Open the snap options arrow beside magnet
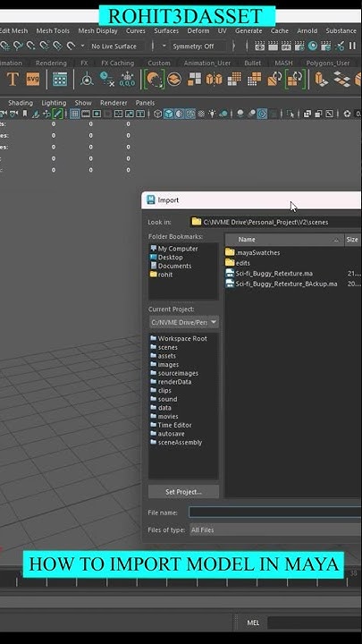 pyautogui.click(x=82, y=46)
